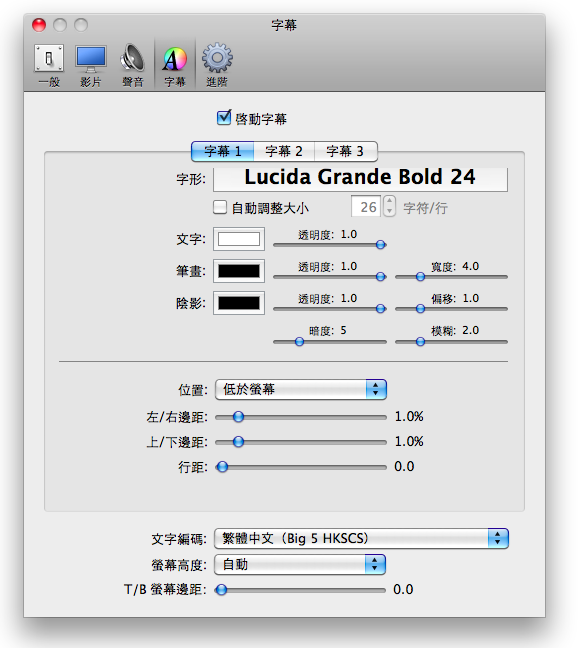Click the 模糊 2.0 slider

[451, 341]
